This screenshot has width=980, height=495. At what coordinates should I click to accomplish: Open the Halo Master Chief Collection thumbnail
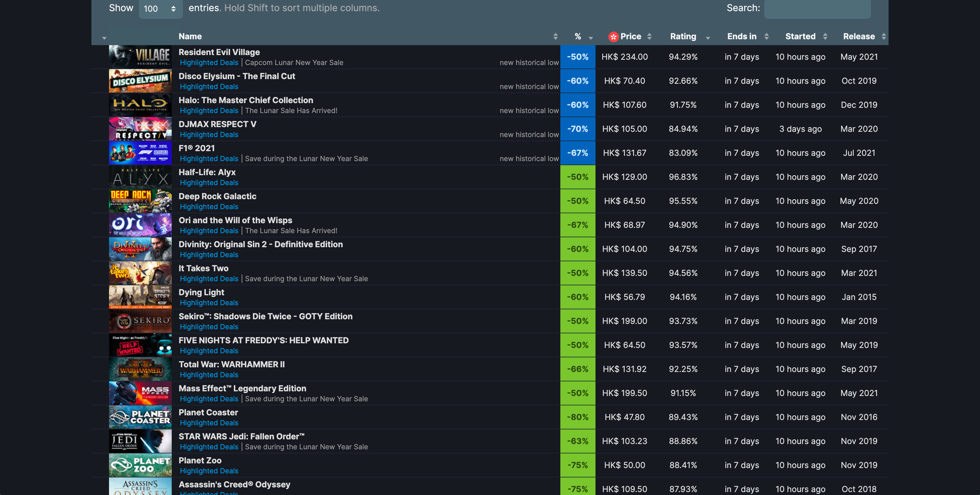tap(140, 105)
